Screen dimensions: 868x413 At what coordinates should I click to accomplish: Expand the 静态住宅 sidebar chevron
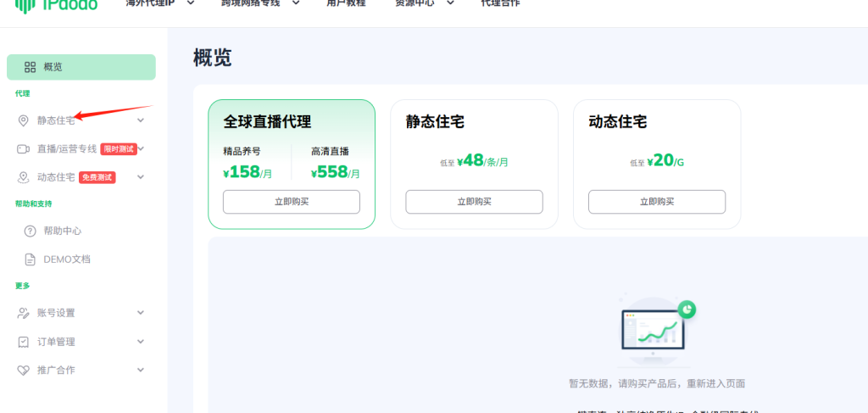[x=141, y=120]
